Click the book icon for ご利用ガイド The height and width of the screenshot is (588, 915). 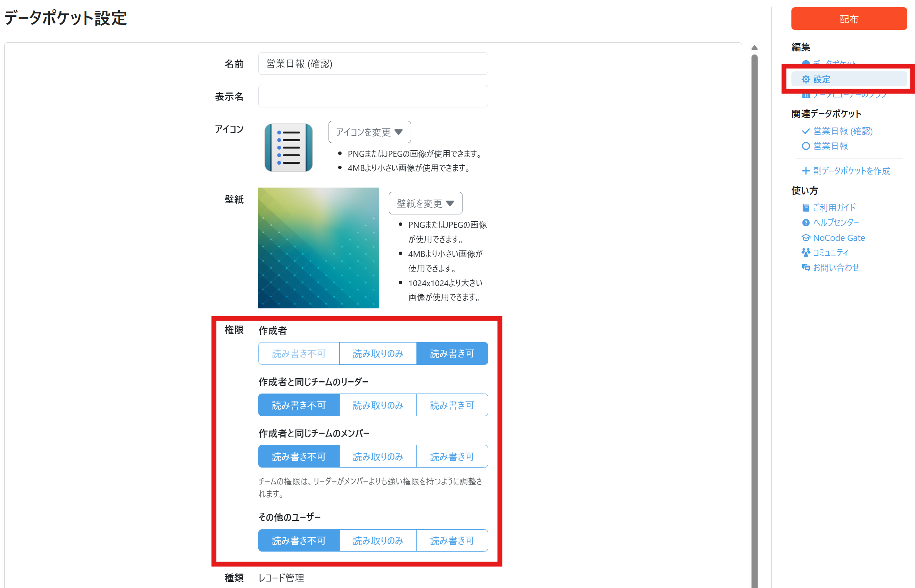[806, 208]
